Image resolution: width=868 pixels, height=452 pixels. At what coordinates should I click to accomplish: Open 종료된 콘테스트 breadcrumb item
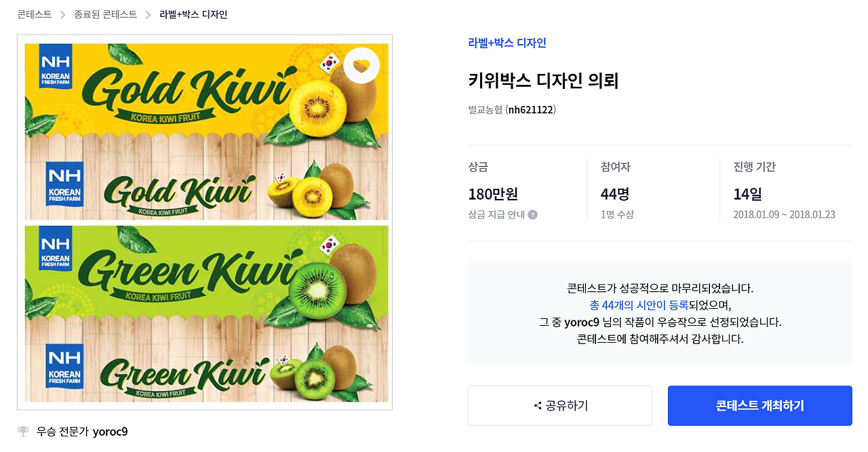pos(105,14)
